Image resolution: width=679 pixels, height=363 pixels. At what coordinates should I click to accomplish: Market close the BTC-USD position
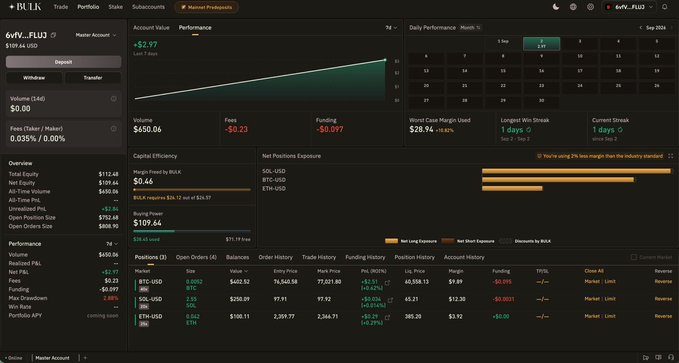pos(592,282)
